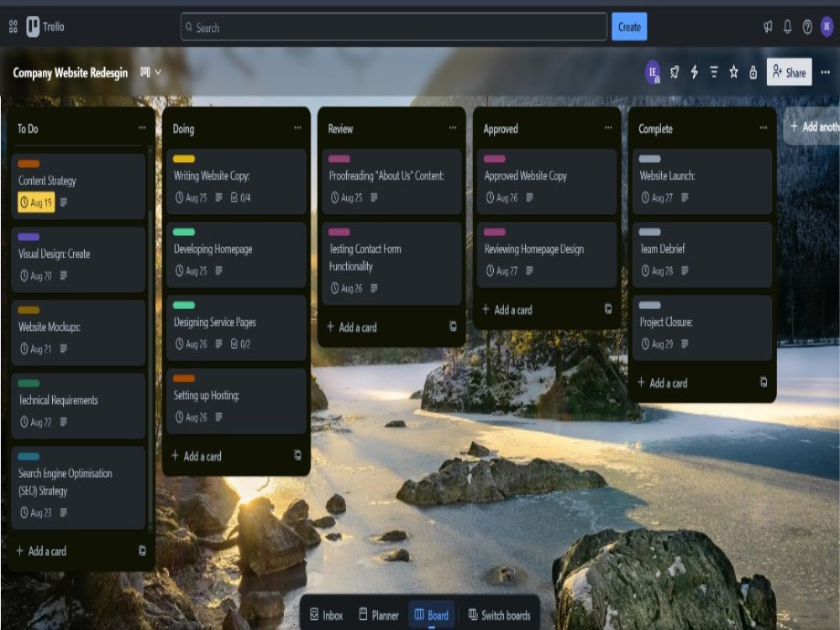The height and width of the screenshot is (630, 840).
Task: Open the Technical Requirements card
Action: [x=78, y=406]
